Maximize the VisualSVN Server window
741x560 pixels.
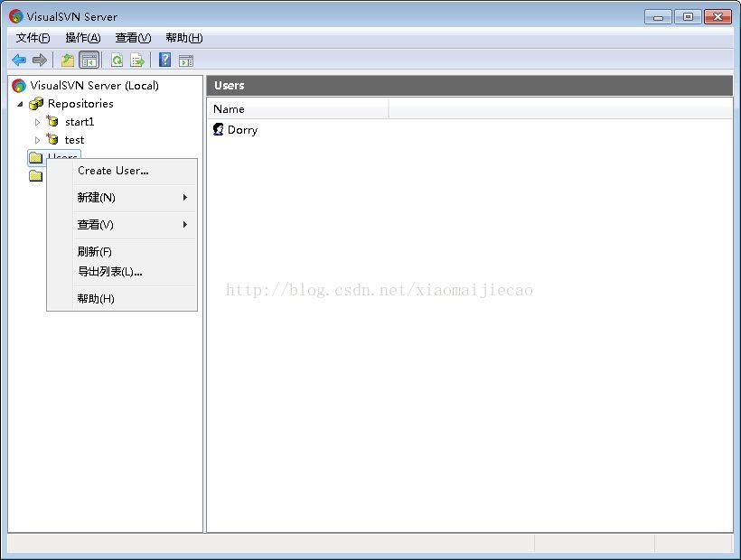pos(688,17)
